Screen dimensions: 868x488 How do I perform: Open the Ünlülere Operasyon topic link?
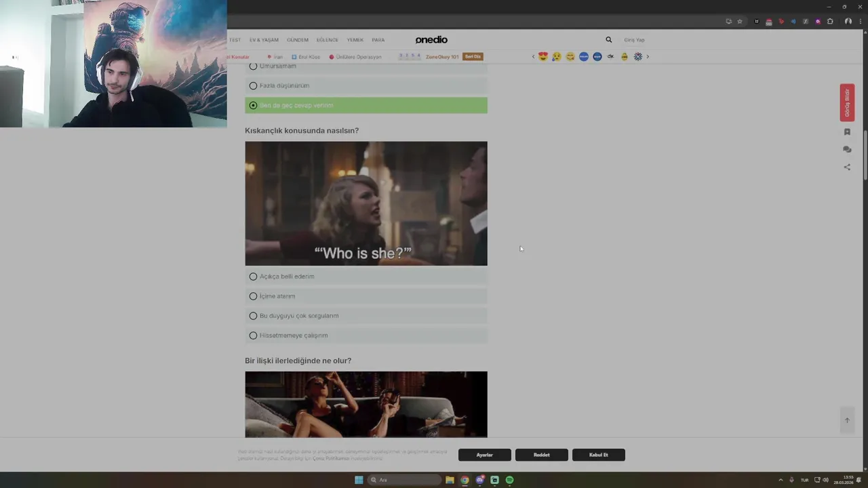(x=355, y=57)
